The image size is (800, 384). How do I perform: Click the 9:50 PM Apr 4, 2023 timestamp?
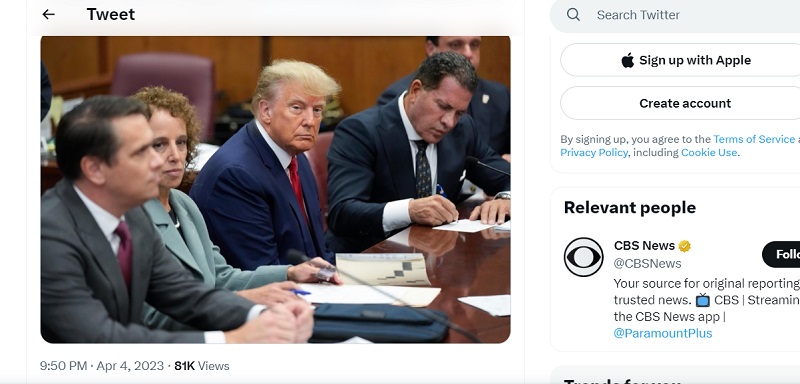[102, 366]
